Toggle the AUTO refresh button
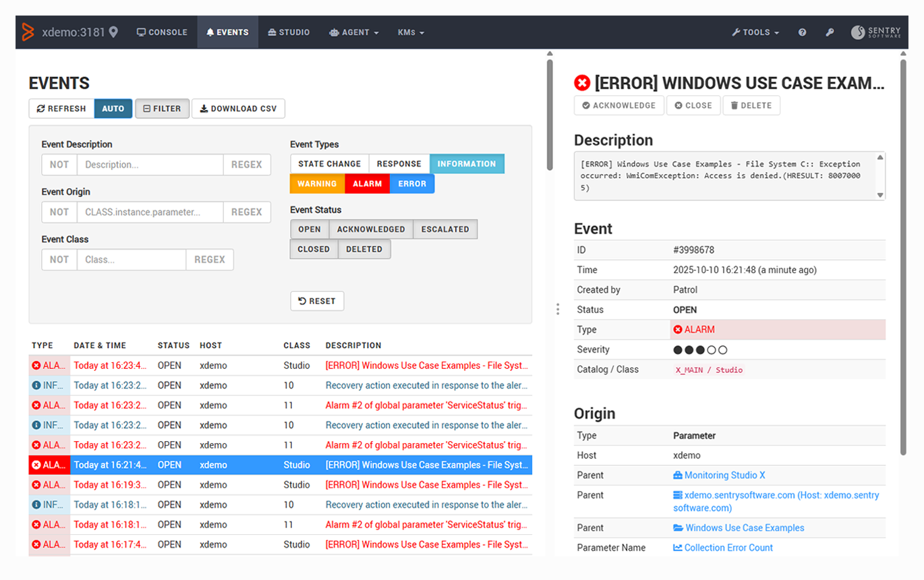The width and height of the screenshot is (924, 580). coord(113,109)
